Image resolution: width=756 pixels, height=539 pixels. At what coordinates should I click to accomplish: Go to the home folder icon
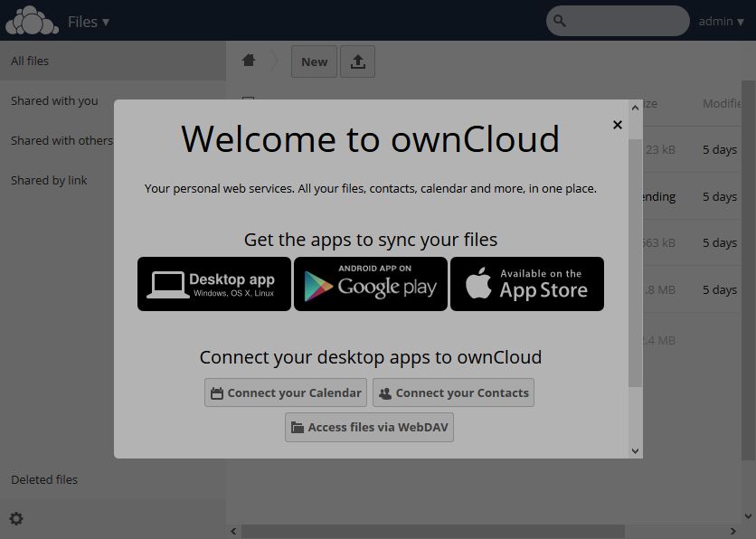pyautogui.click(x=249, y=61)
